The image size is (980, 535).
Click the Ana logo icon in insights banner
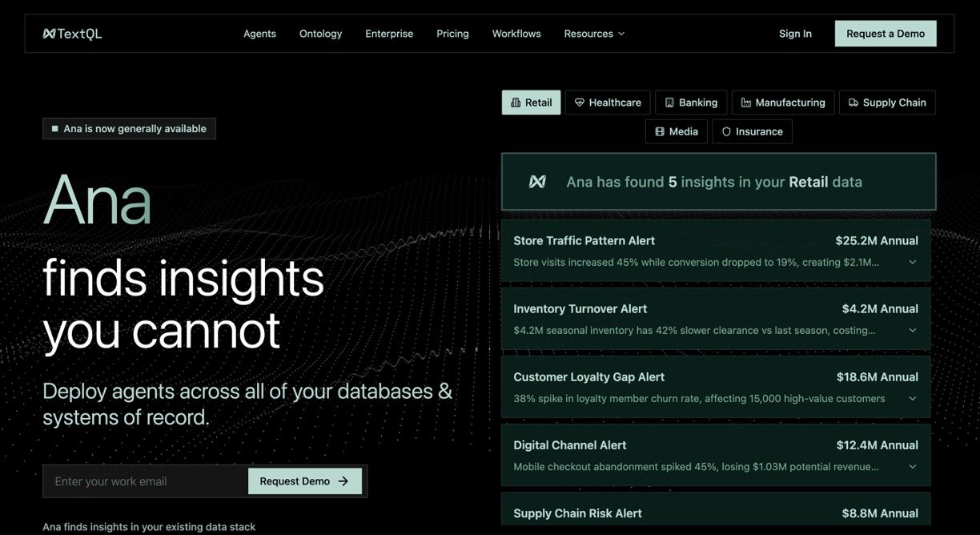(x=537, y=182)
